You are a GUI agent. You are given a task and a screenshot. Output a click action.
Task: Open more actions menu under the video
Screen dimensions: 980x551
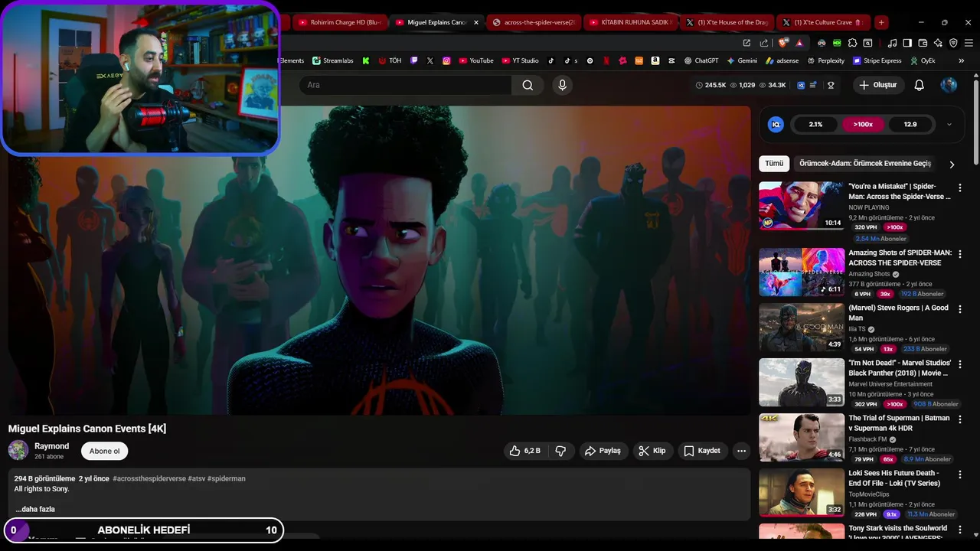pyautogui.click(x=741, y=451)
